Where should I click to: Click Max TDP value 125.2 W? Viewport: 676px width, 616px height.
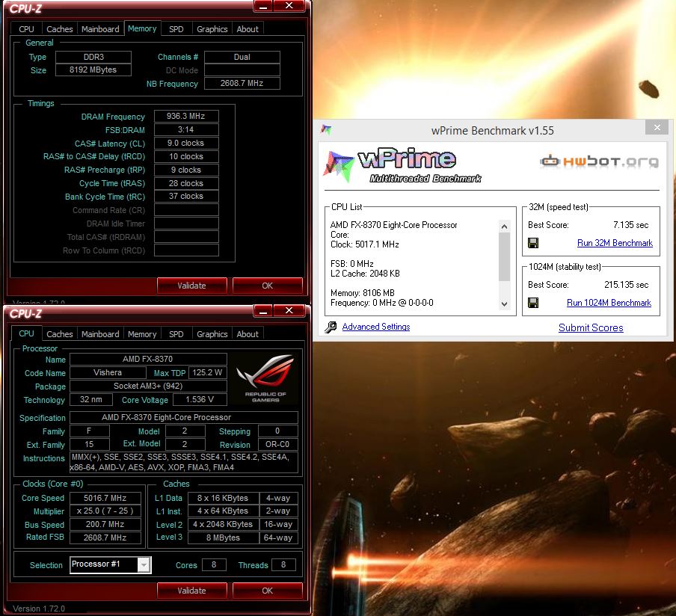pos(207,372)
